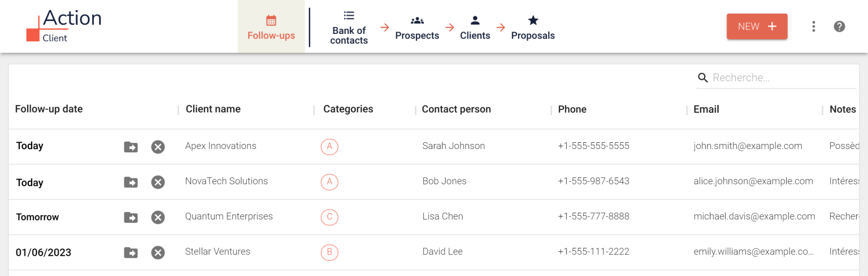The width and height of the screenshot is (868, 276).
Task: Remove the Quantum Enterprises follow-up via X icon
Action: (158, 217)
